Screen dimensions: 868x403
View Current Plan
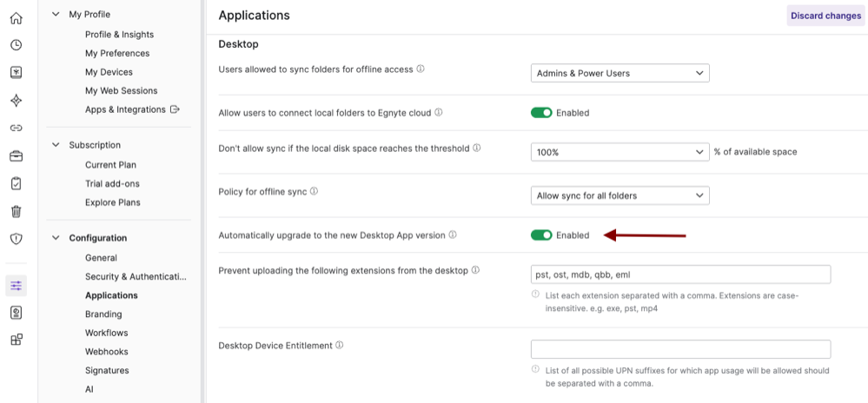pyautogui.click(x=110, y=165)
